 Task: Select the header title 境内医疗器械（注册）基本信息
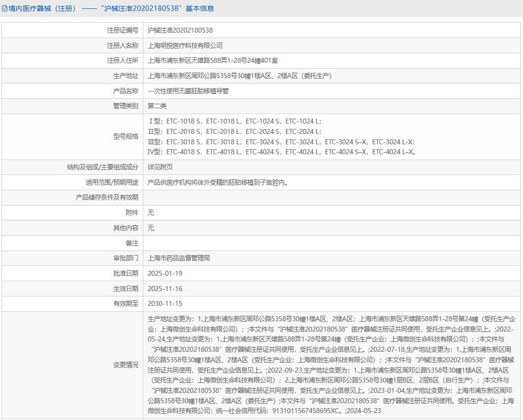(111, 9)
